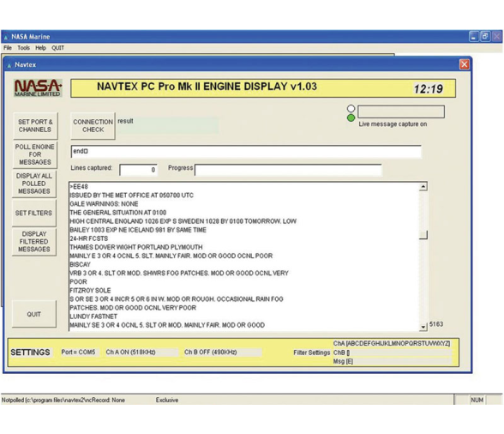This screenshot has height=434, width=504.
Task: Click 'Ch B OFF (490KHz)' setting
Action: pos(223,353)
